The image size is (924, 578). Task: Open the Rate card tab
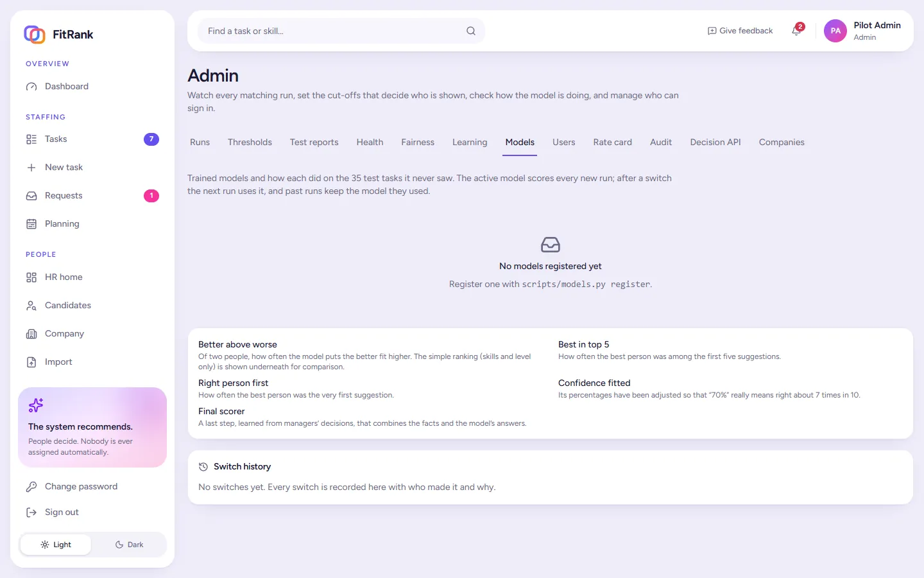pos(613,143)
